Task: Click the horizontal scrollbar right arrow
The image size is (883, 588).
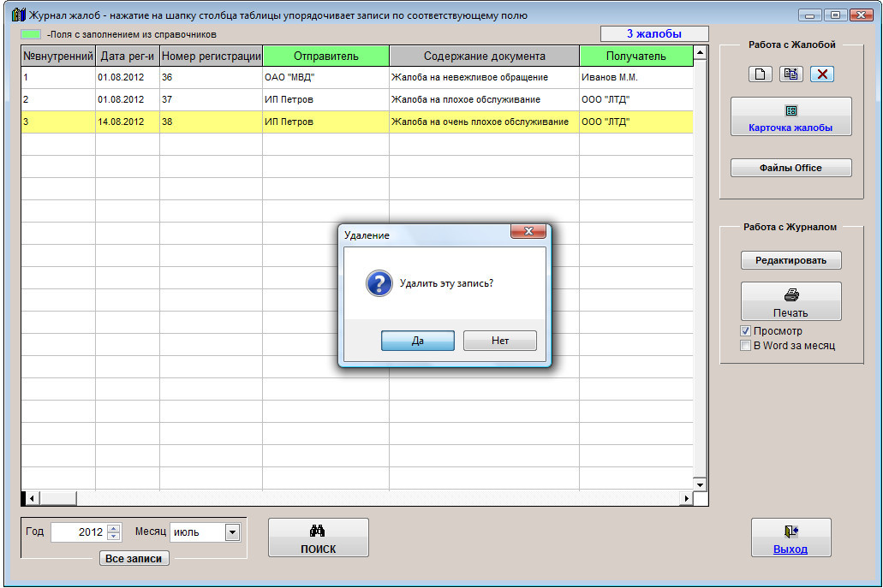Action: [x=686, y=498]
